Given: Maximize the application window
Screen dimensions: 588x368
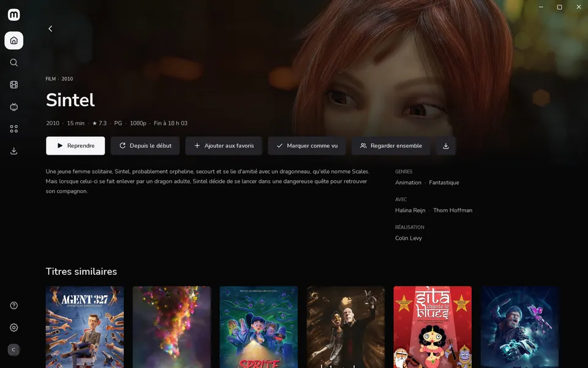Looking at the screenshot, I should pos(559,7).
